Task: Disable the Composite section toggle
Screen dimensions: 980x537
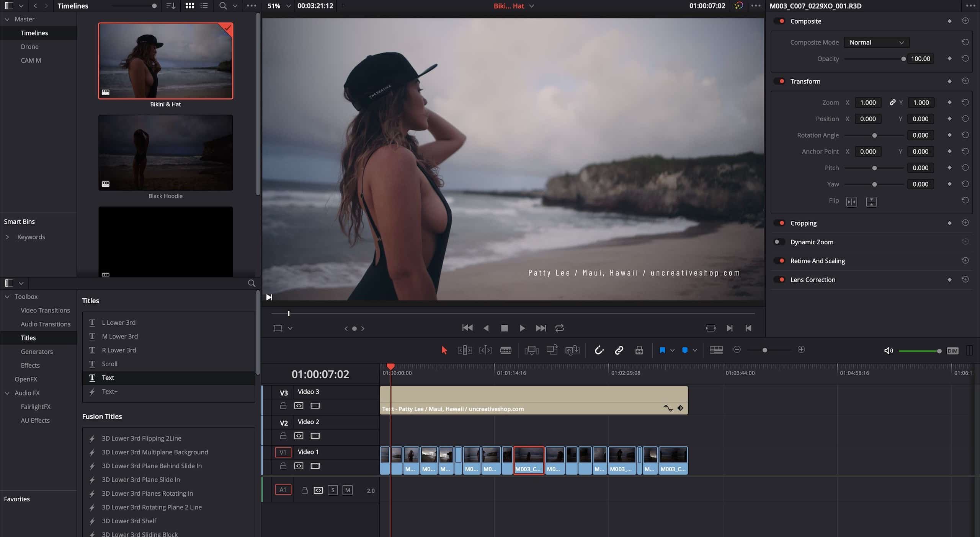Action: 779,21
